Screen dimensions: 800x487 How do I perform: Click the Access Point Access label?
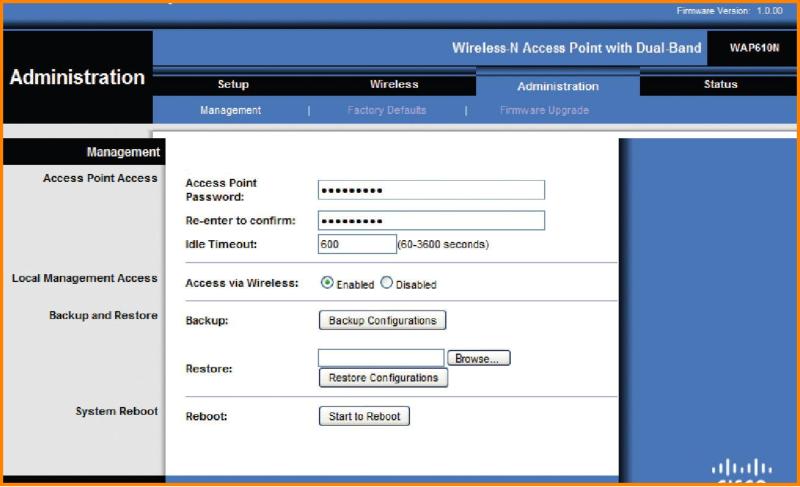pyautogui.click(x=100, y=178)
